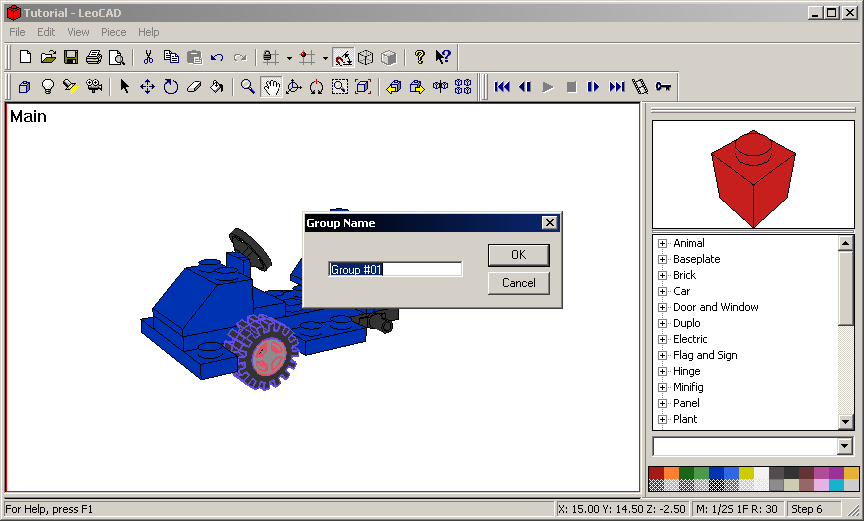Select the Rotate tool in the toolbar
Viewport: 864px width, 521px height.
(171, 87)
